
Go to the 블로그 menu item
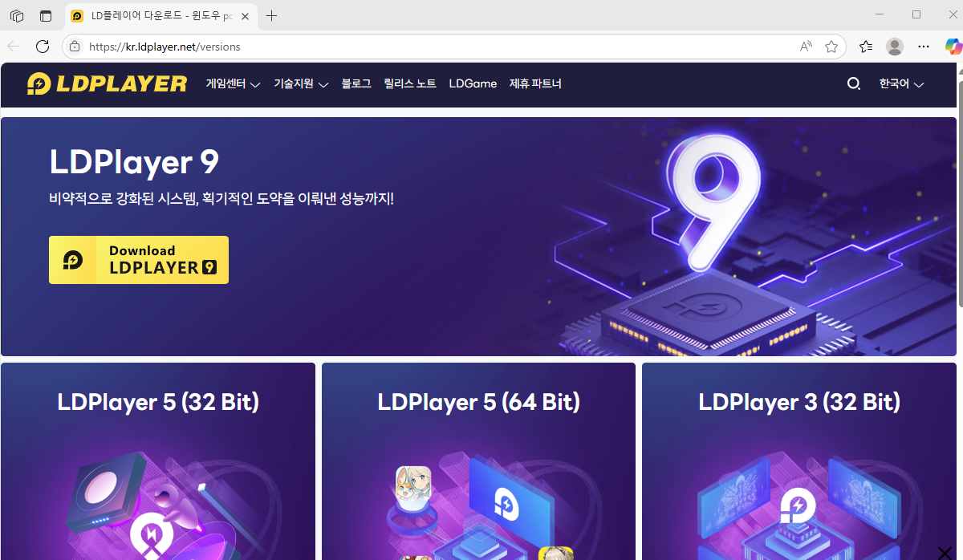click(356, 83)
